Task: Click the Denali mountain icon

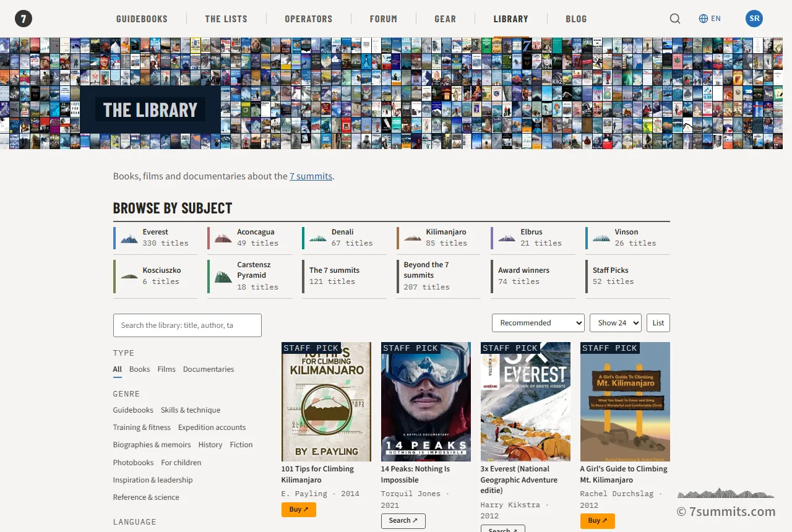Action: 318,238
